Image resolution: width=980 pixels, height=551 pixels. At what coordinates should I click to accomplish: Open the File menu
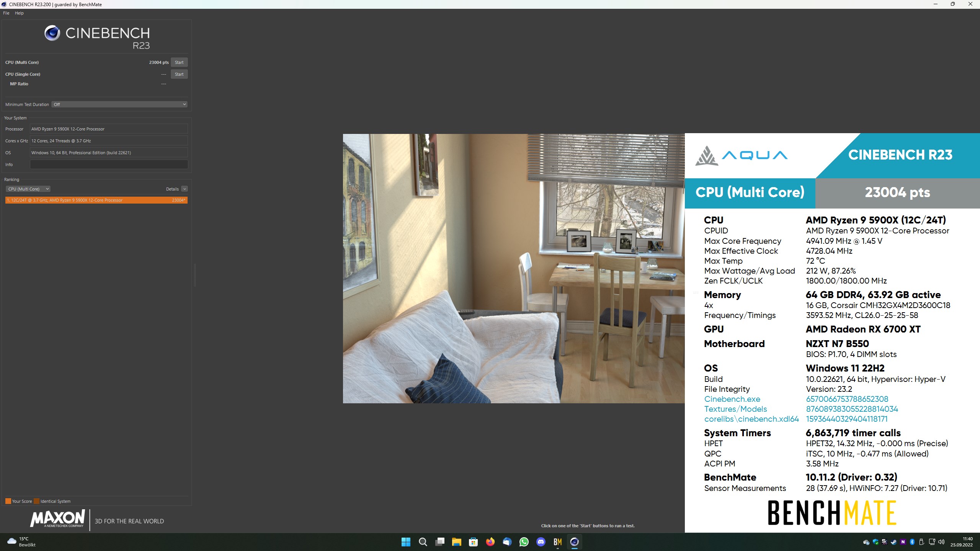6,13
